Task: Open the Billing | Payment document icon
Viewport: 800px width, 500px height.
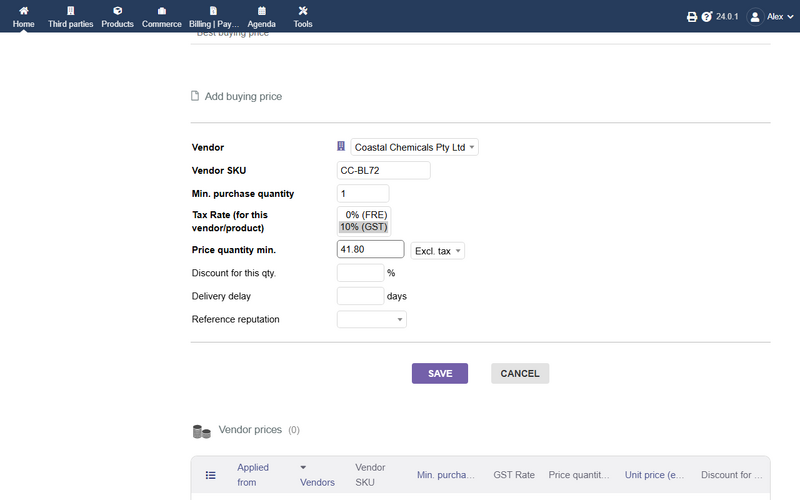Action: pos(213,11)
